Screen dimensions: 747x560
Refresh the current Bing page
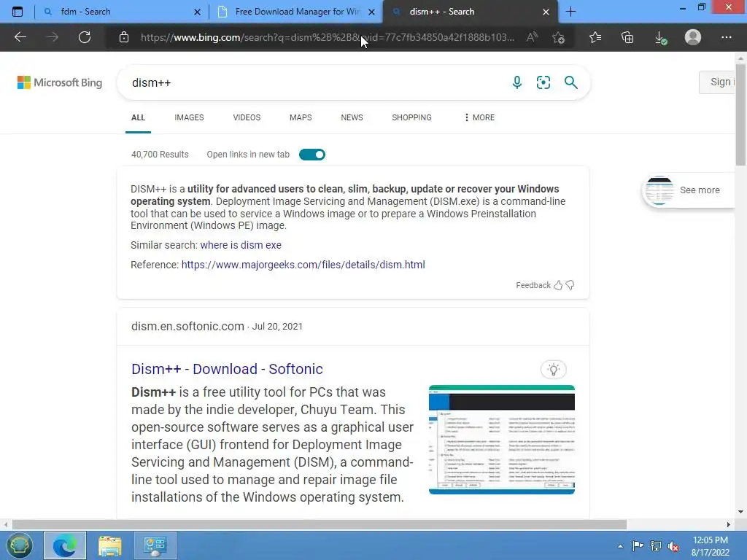point(85,37)
